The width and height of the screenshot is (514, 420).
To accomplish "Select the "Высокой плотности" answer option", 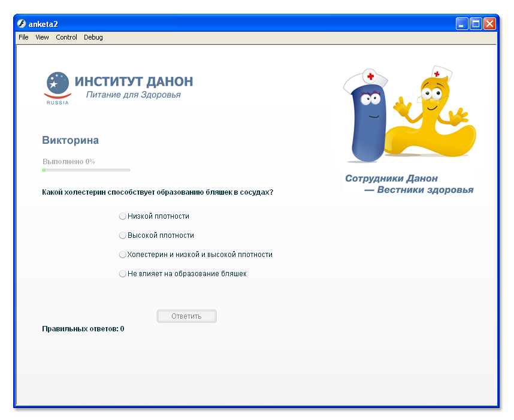I will pos(122,235).
